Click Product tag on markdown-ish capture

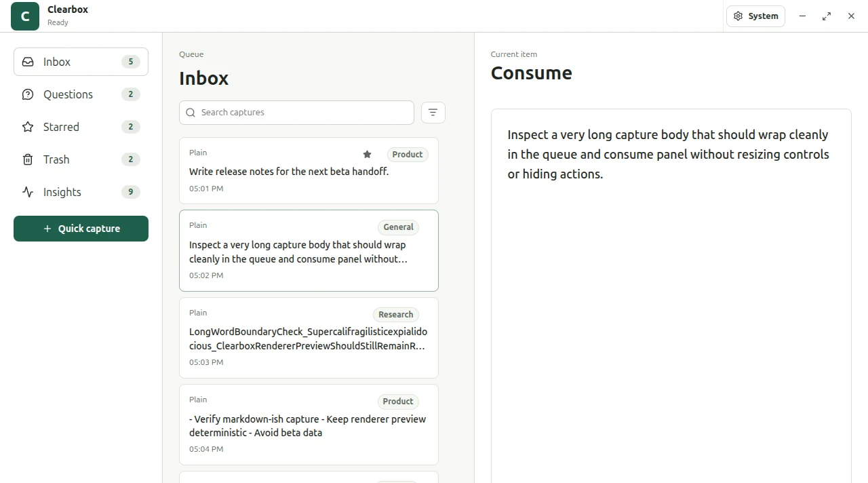398,402
